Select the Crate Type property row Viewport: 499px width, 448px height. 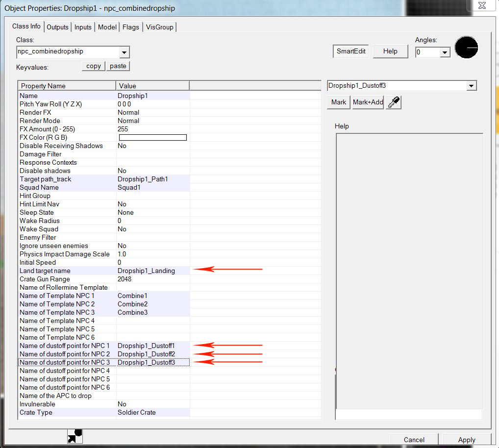point(104,412)
